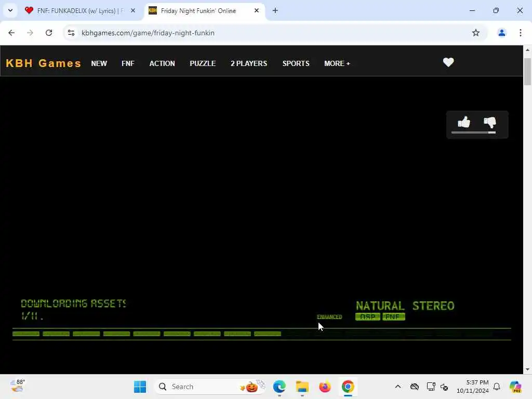
Task: Reload the page with refresh icon
Action: click(x=49, y=33)
